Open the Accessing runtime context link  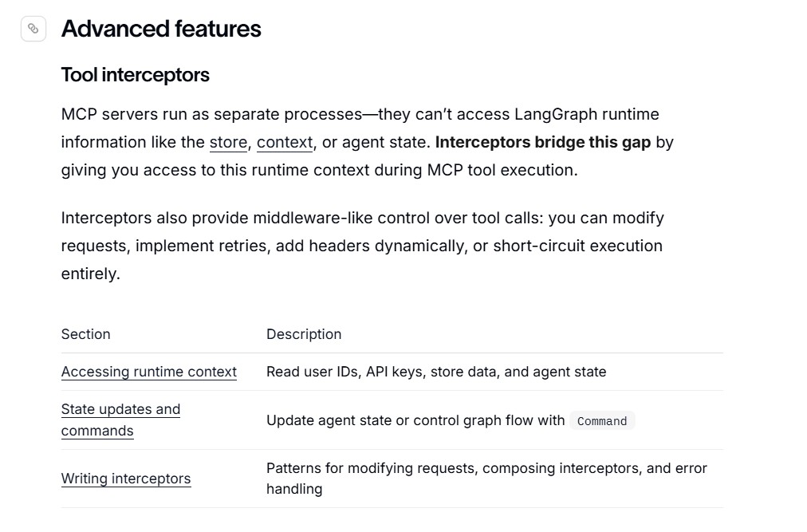pos(149,372)
